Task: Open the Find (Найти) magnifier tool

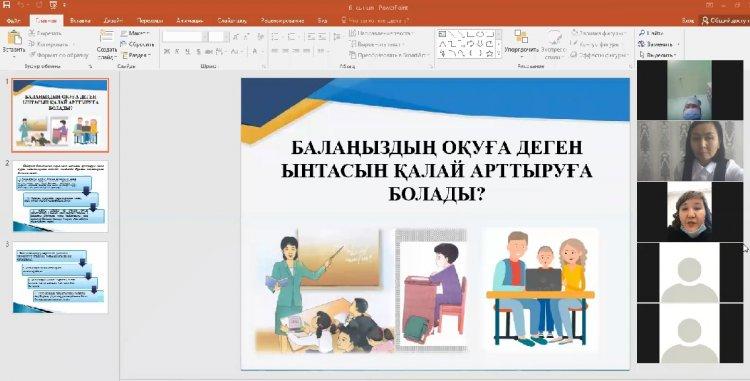Action: pyautogui.click(x=642, y=33)
